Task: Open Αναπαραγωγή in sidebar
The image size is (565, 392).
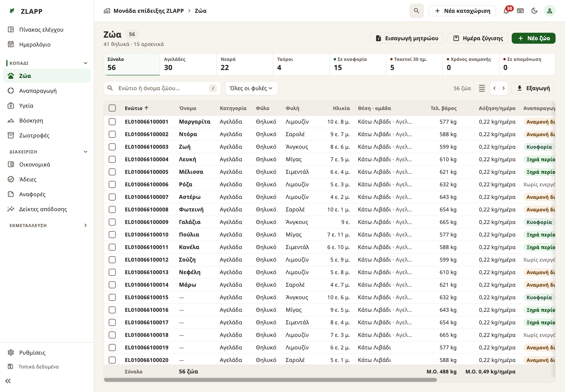Action: tap(47, 91)
